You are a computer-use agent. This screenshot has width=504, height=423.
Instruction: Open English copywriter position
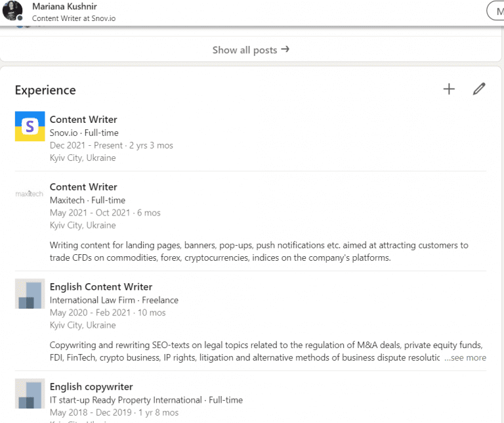[x=91, y=387]
